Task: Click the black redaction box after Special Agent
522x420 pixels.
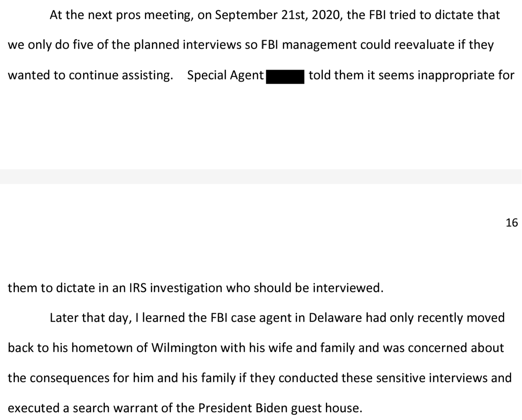Action: coord(285,76)
